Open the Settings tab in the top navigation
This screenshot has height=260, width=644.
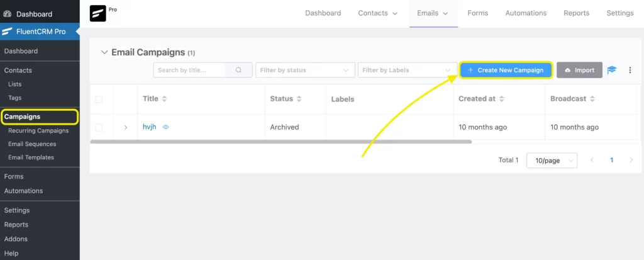click(x=619, y=13)
